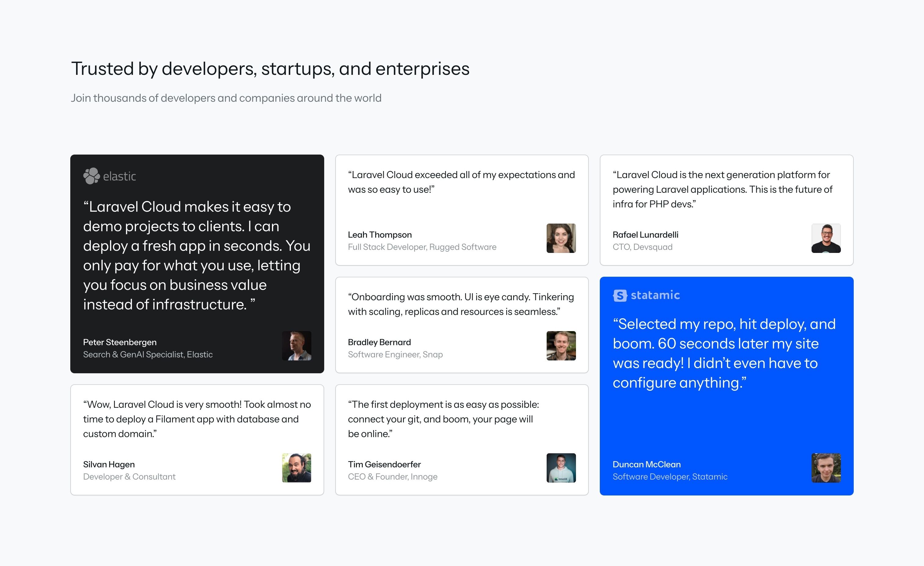Click the name Duncan McClean
Screen dimensions: 924x566
pos(647,464)
